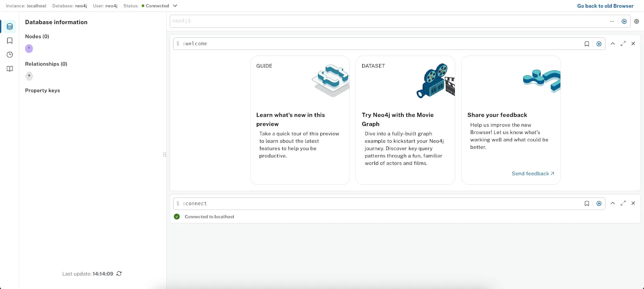Collapse the :connect frame

613,203
